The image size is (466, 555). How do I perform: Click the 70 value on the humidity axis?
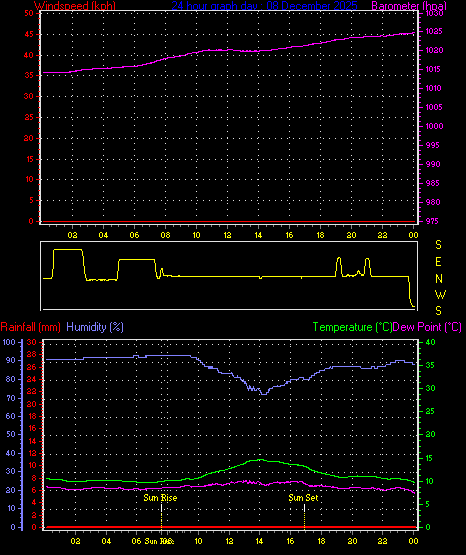(x=11, y=398)
